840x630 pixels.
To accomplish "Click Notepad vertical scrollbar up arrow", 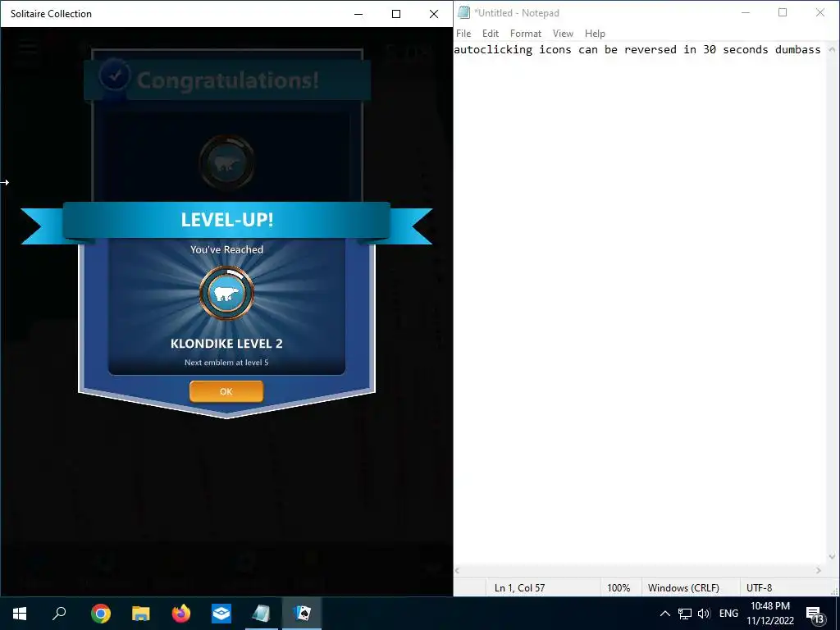I will [x=832, y=49].
